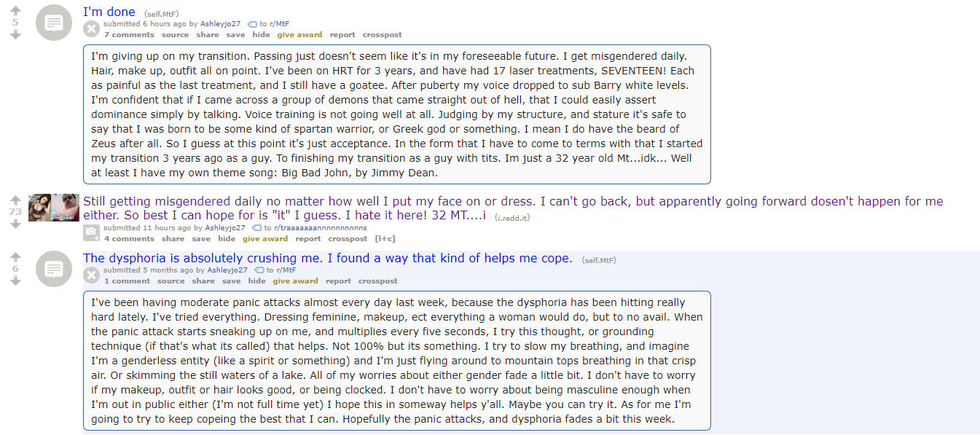The image size is (980, 435).
Task: Downvote the post with 73 points
Action: (15, 224)
